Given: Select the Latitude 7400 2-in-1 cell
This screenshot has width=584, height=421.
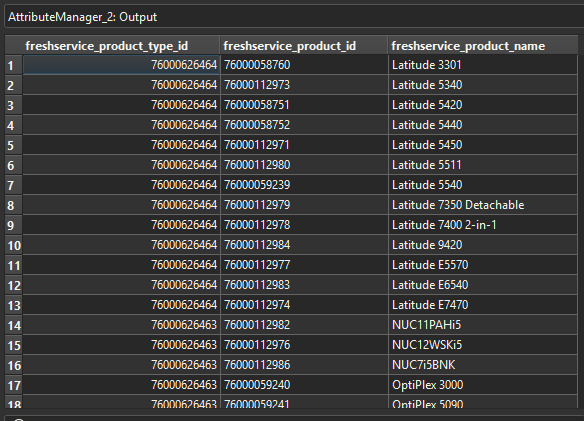Looking at the screenshot, I should click(483, 225).
